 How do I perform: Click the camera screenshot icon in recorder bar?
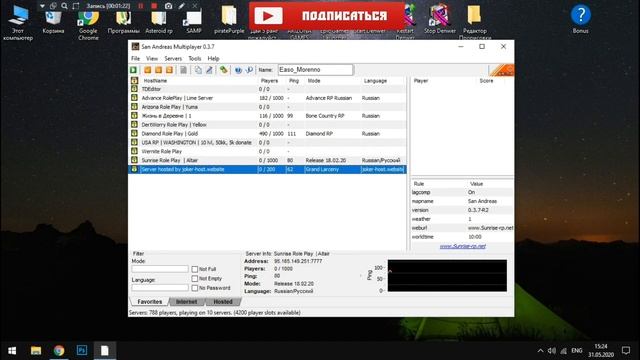[168, 6]
